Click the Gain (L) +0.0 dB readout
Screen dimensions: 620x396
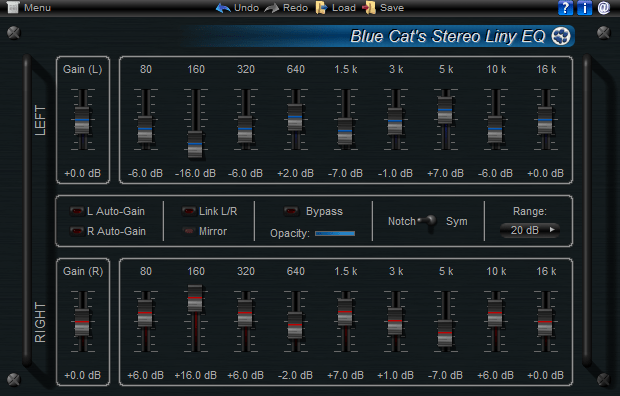83,173
